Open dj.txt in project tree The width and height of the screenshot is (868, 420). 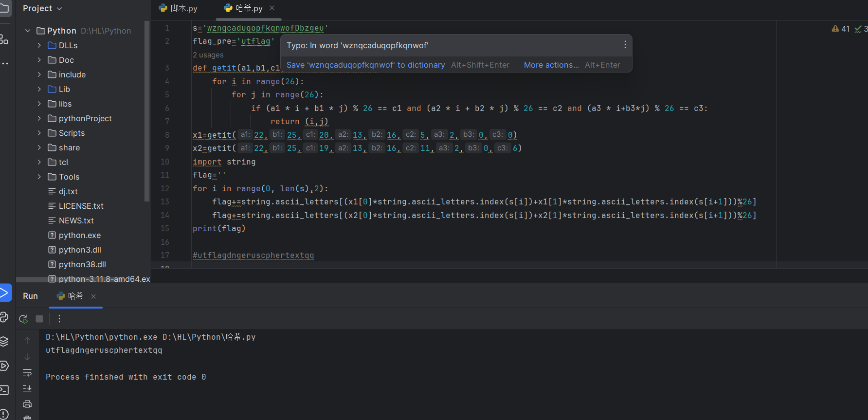point(68,191)
